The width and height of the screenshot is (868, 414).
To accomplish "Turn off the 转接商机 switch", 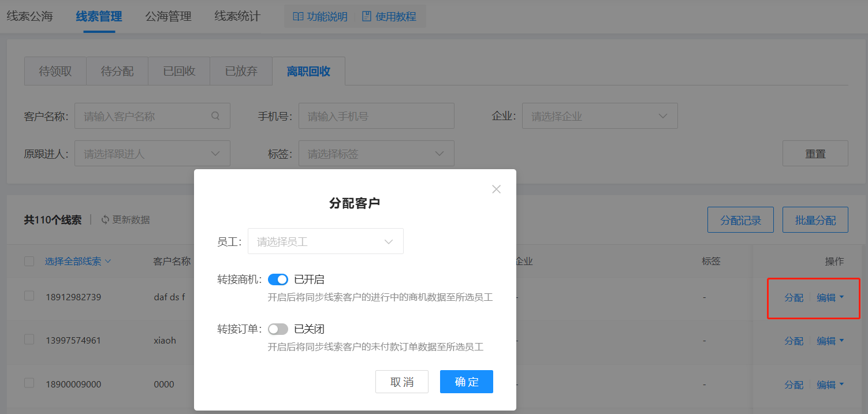I will coord(278,280).
